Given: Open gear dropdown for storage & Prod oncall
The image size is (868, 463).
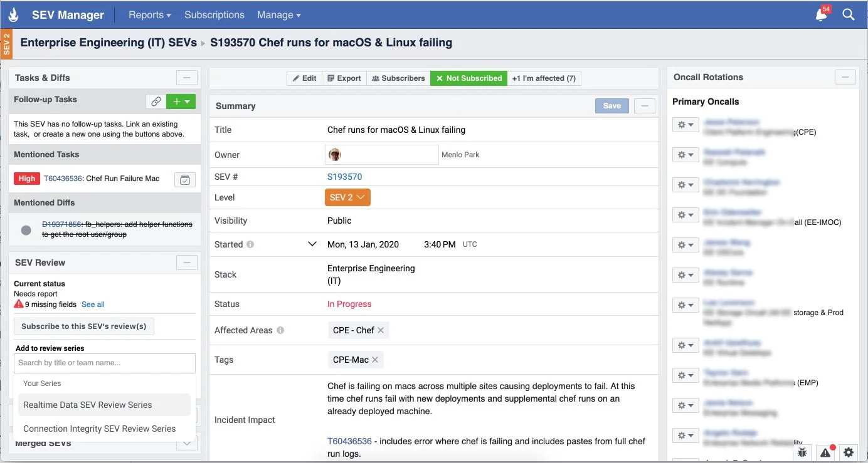Looking at the screenshot, I should pyautogui.click(x=685, y=305).
